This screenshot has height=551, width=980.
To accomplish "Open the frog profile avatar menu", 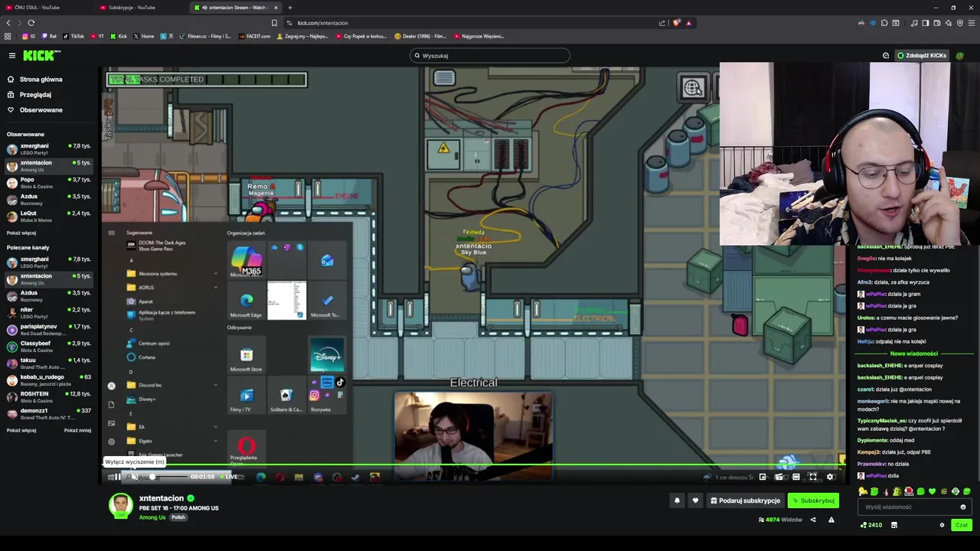I will pos(960,55).
